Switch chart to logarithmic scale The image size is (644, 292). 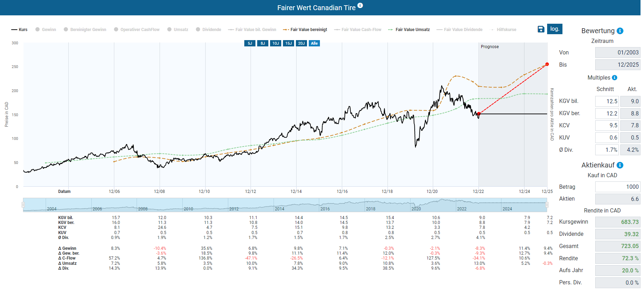pyautogui.click(x=554, y=29)
